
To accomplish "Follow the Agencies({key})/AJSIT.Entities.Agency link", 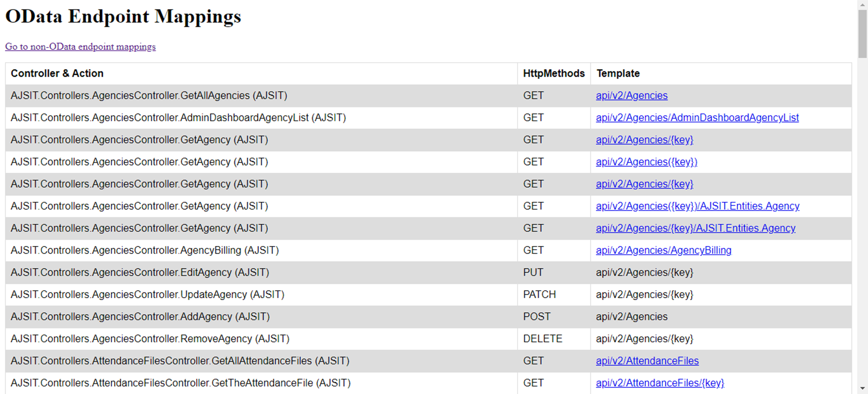I will (697, 206).
